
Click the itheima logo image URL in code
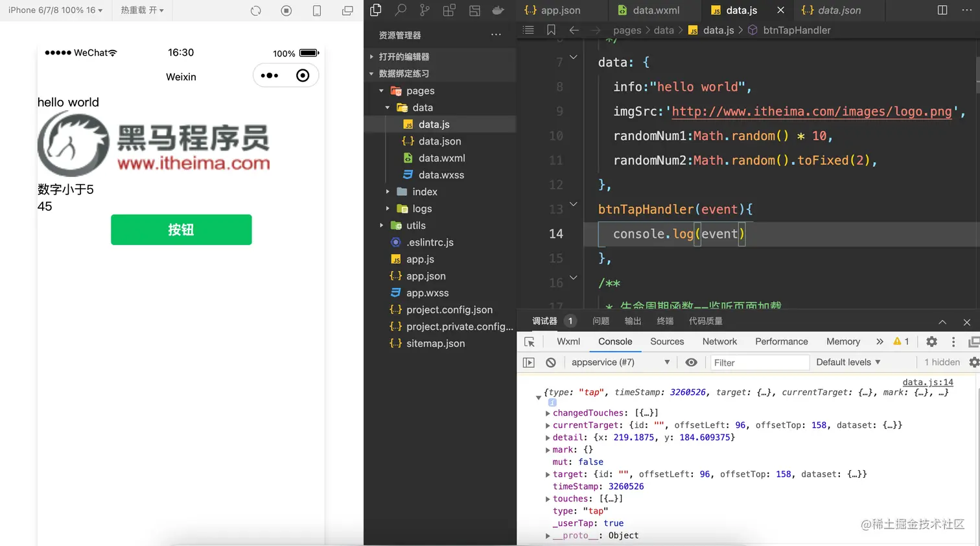pos(812,112)
